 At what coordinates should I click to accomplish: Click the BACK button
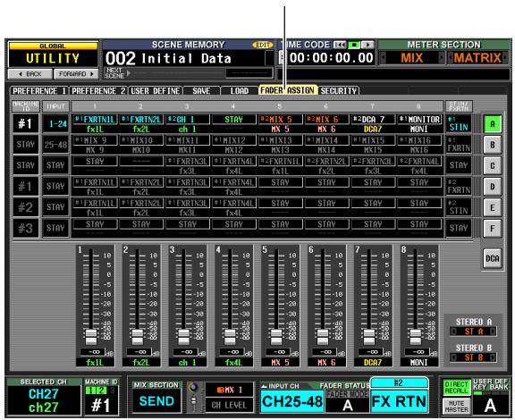tap(30, 74)
